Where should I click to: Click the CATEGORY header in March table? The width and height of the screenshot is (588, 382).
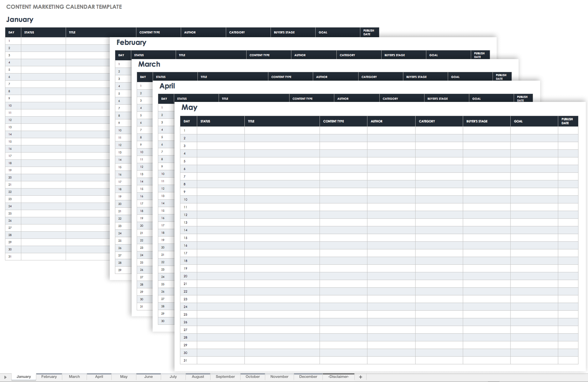(x=380, y=77)
